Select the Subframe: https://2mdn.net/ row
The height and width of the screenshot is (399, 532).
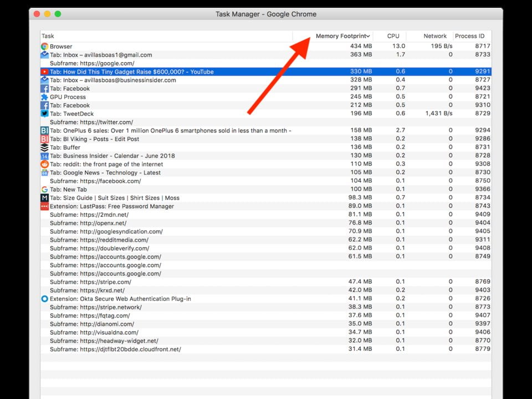point(265,214)
